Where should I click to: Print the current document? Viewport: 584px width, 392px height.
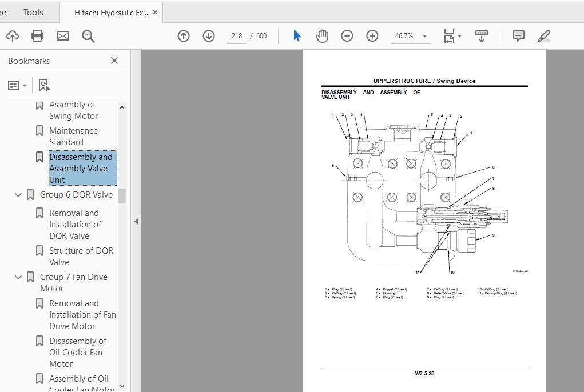point(37,35)
